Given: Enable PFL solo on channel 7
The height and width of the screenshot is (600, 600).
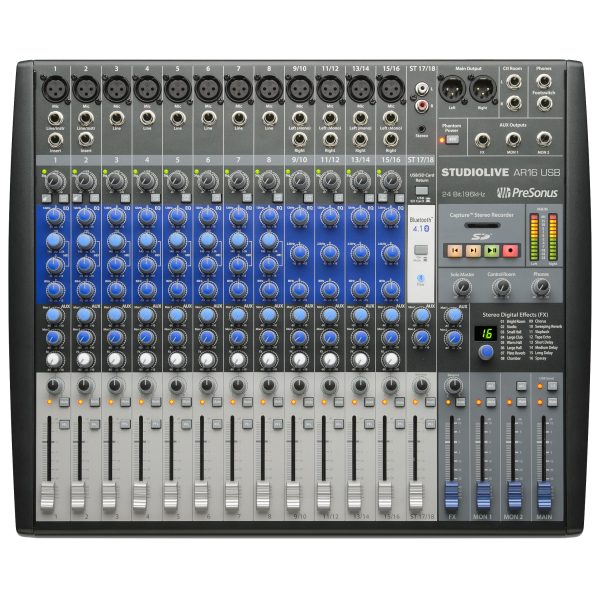Looking at the screenshot, I should point(247,424).
